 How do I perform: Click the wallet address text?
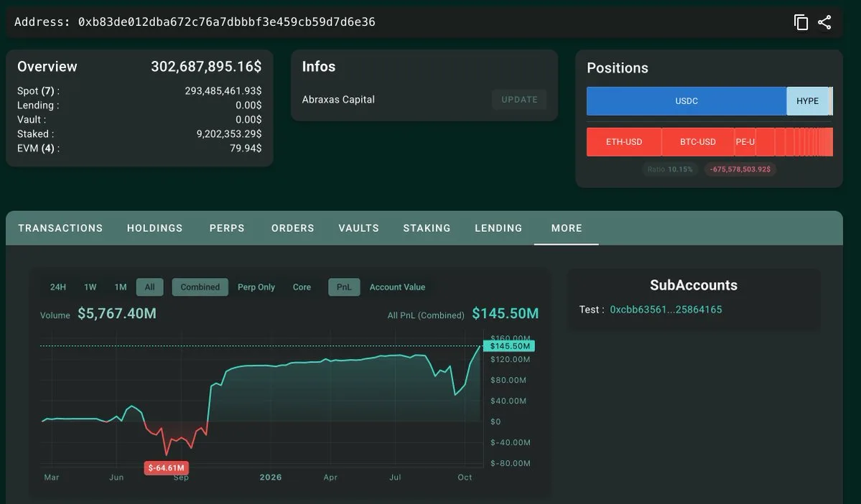click(226, 22)
